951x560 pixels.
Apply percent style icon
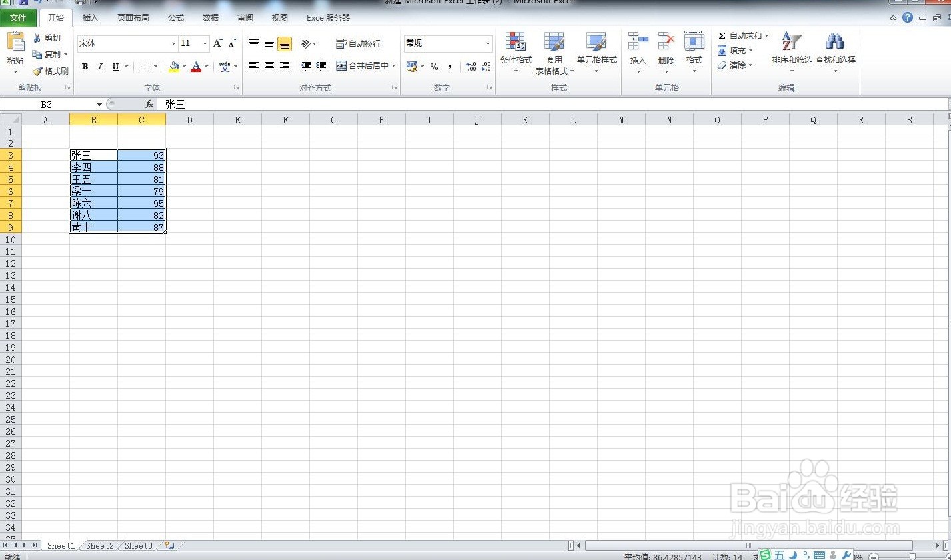[x=435, y=67]
